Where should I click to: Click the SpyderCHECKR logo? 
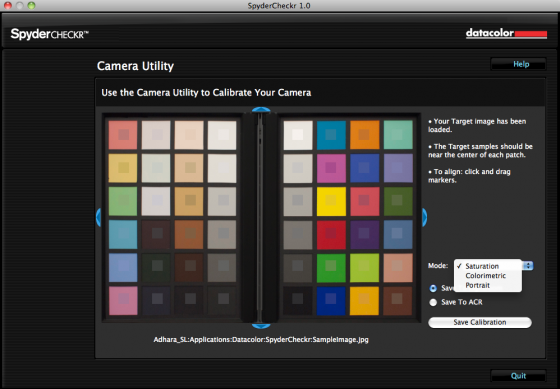coord(50,34)
